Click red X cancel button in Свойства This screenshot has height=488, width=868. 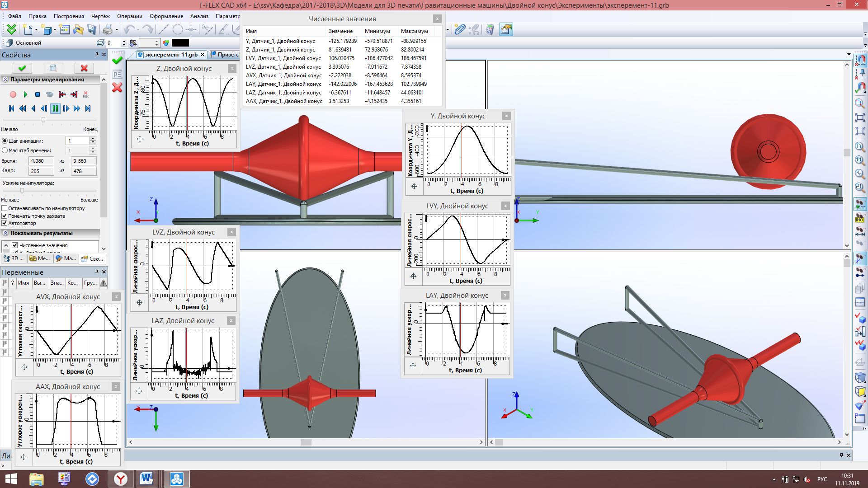[x=84, y=68]
